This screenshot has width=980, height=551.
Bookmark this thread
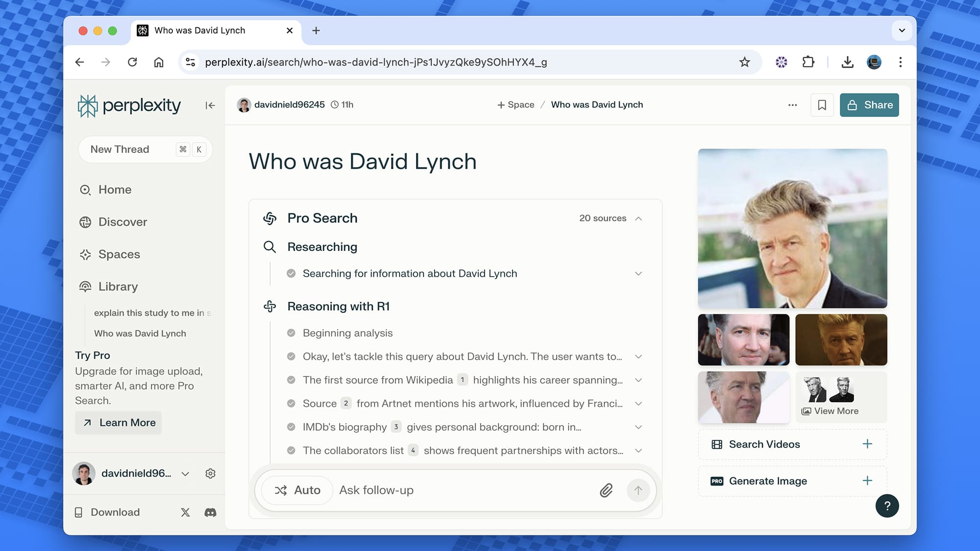[x=822, y=105]
